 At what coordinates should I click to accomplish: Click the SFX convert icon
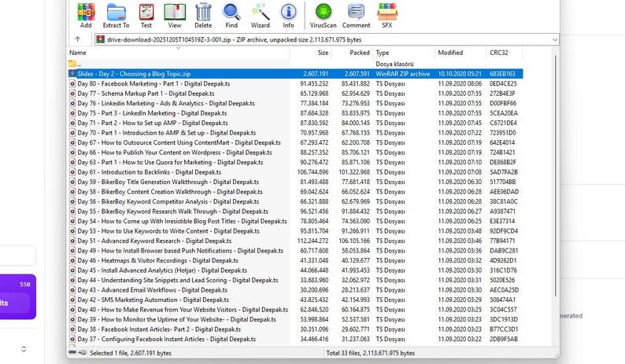coord(387,16)
